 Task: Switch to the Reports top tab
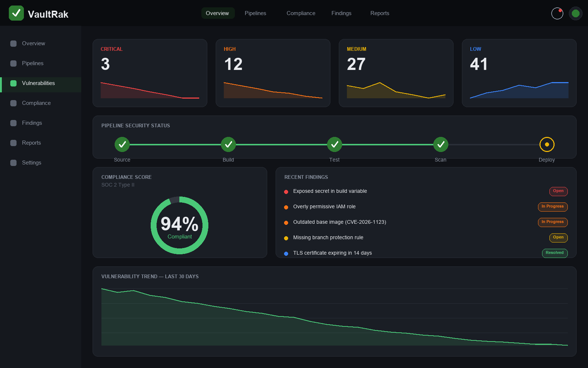tap(380, 13)
